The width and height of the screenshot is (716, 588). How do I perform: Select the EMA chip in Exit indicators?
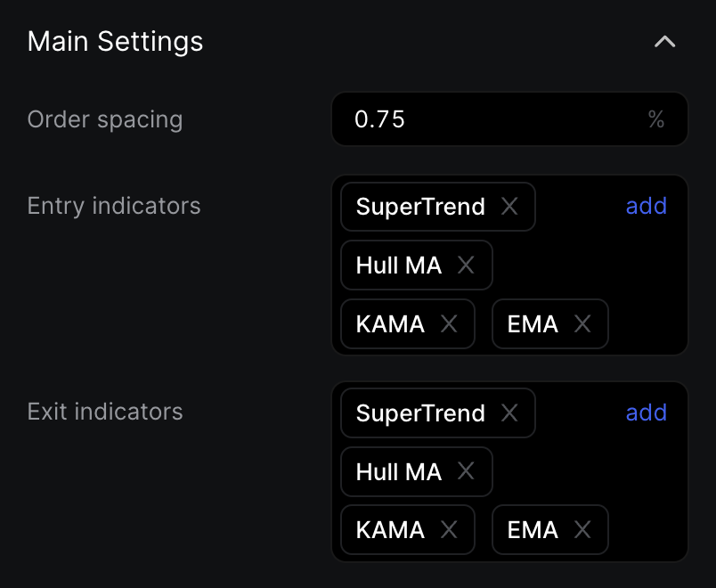tap(533, 530)
